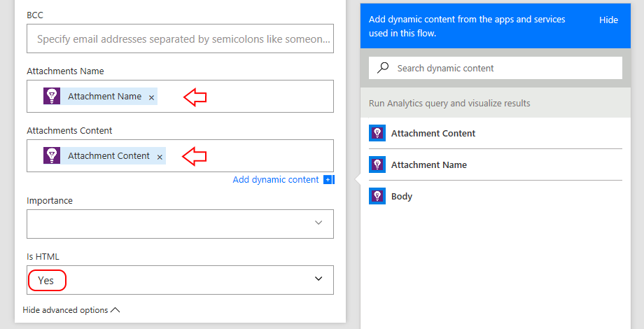Click the Attachment Content icon in dynamic content list
This screenshot has width=644, height=329.
pyautogui.click(x=377, y=133)
